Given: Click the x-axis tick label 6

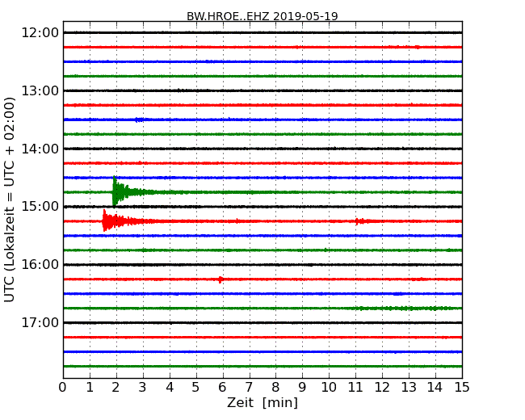Looking at the screenshot, I should [x=222, y=387].
